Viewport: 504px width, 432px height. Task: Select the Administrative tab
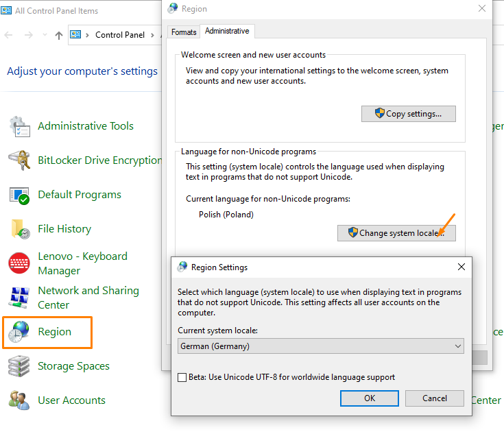227,31
